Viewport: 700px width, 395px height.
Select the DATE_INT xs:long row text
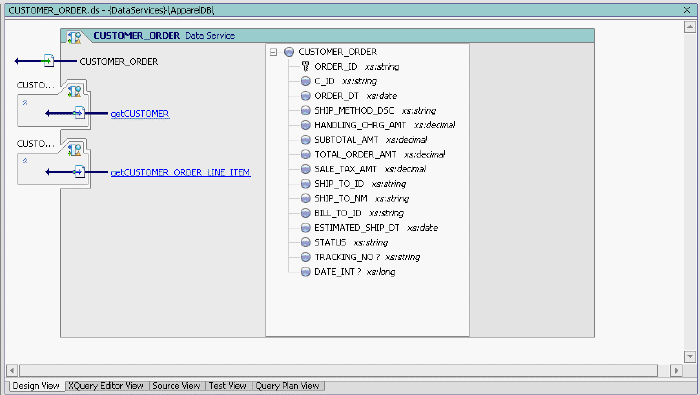(x=354, y=272)
